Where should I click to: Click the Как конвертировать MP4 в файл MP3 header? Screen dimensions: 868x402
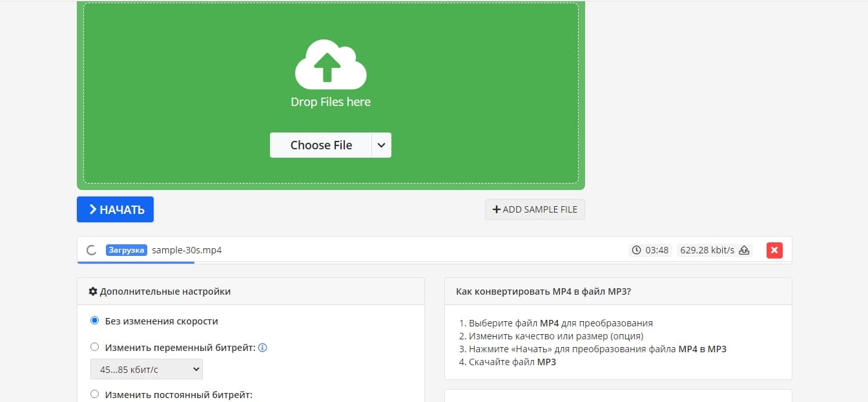pyautogui.click(x=543, y=291)
